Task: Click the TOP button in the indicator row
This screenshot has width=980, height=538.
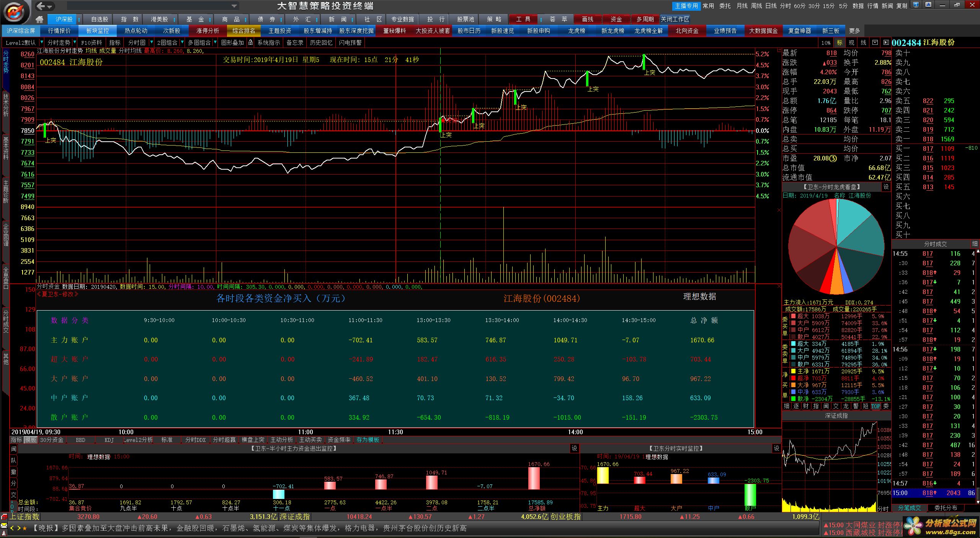Action: (x=875, y=406)
